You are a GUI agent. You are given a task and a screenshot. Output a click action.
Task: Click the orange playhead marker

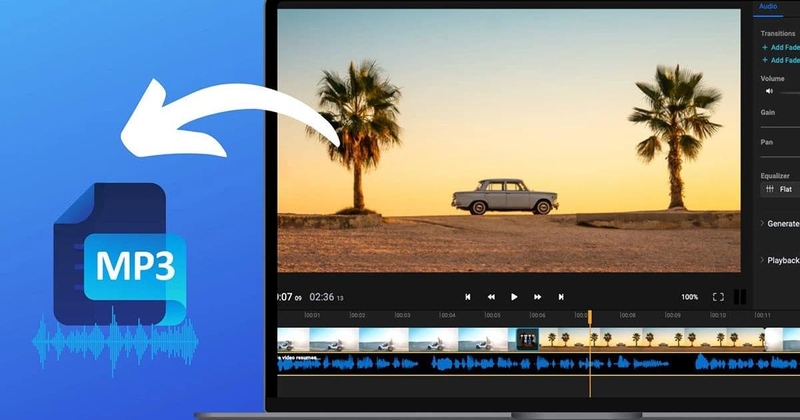(x=590, y=317)
